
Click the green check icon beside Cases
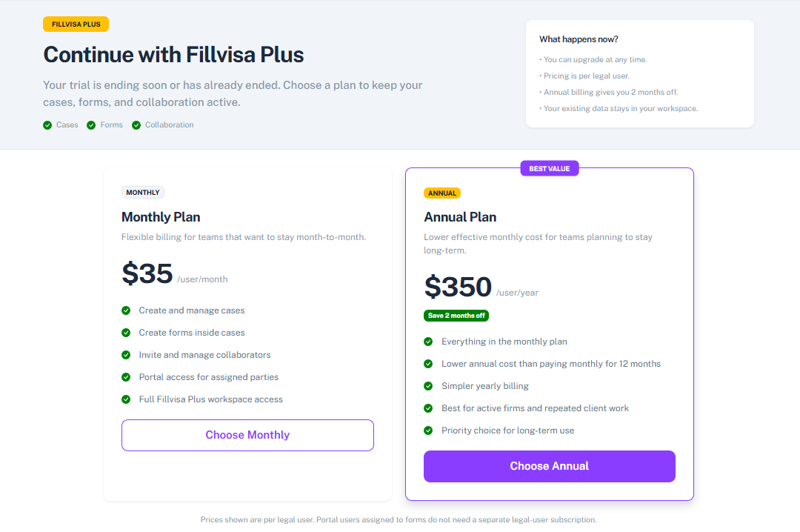pyautogui.click(x=47, y=125)
